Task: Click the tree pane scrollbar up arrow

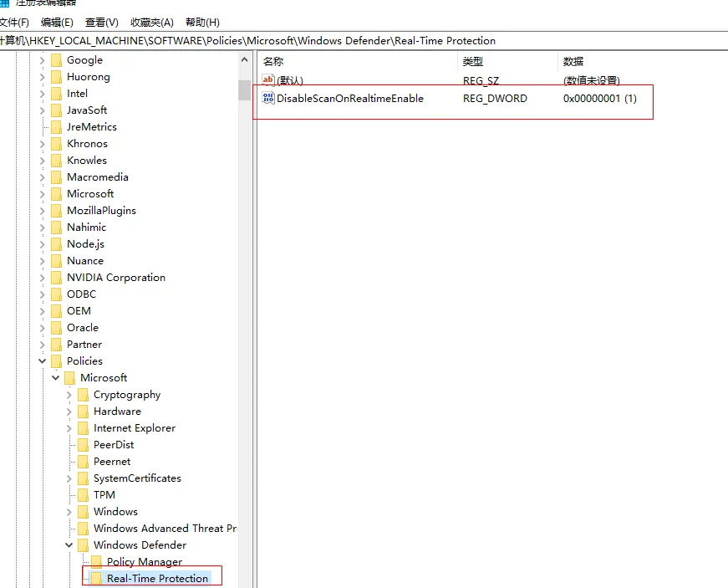Action: [244, 60]
